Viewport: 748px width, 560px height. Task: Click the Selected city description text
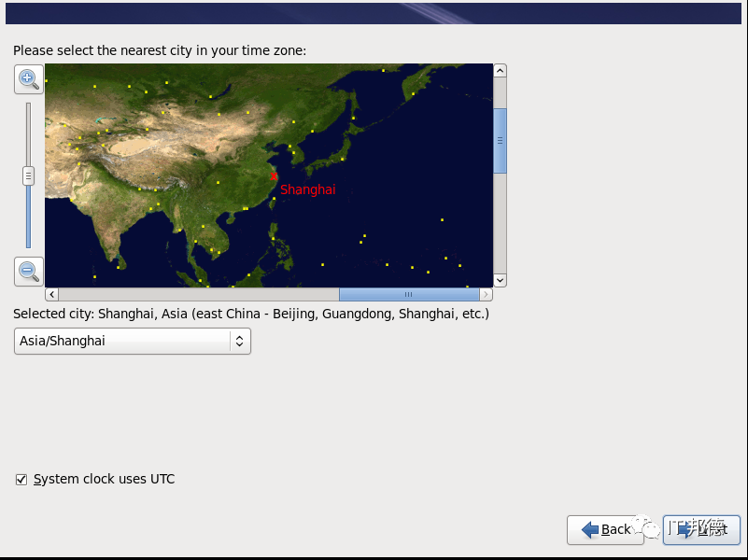(x=251, y=315)
